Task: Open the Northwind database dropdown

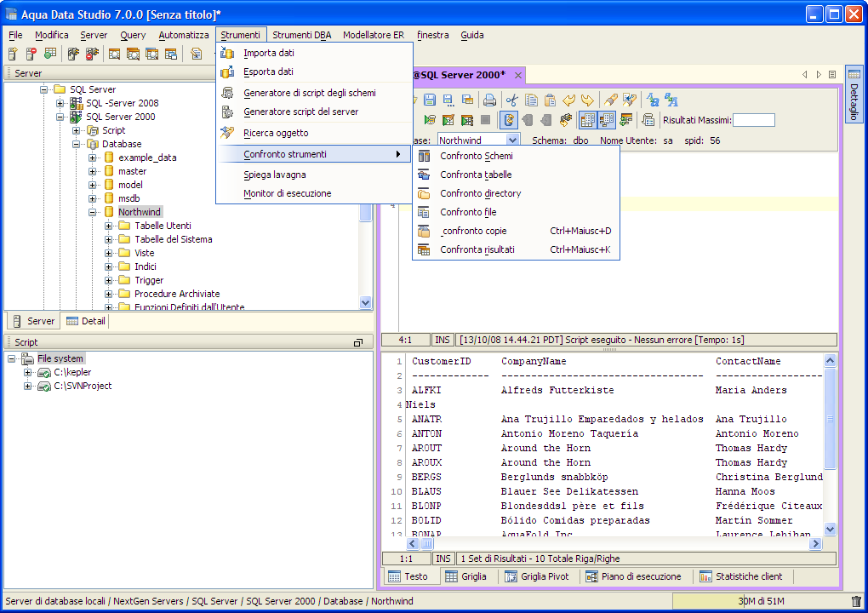Action: [512, 140]
